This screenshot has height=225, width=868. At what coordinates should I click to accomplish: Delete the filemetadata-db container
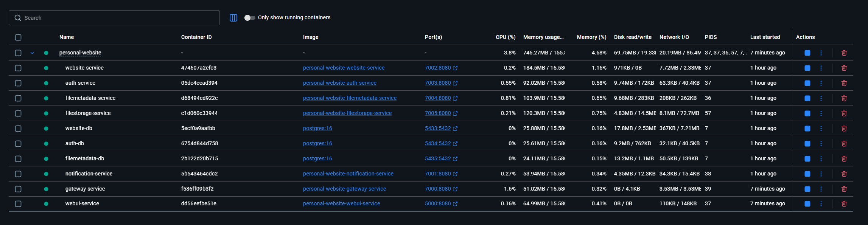point(844,159)
